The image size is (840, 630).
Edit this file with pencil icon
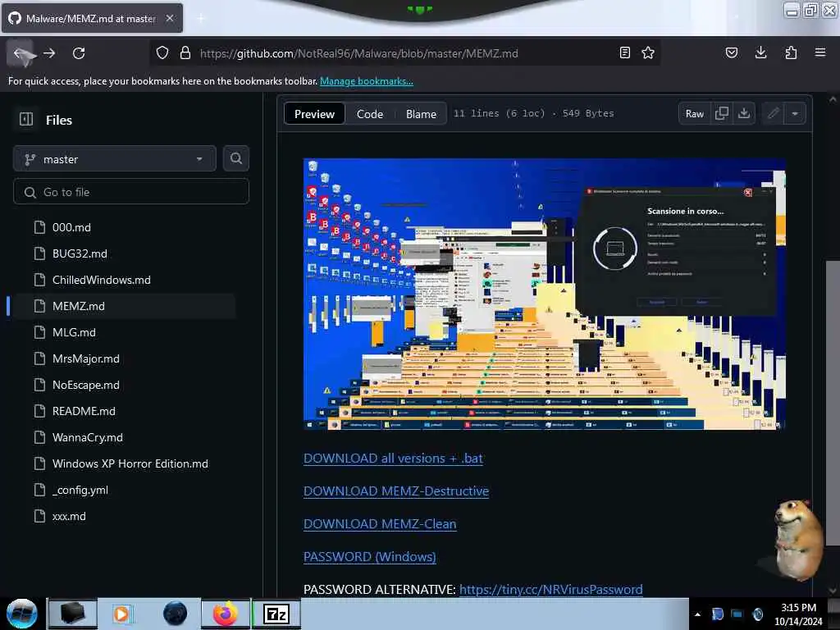773,113
